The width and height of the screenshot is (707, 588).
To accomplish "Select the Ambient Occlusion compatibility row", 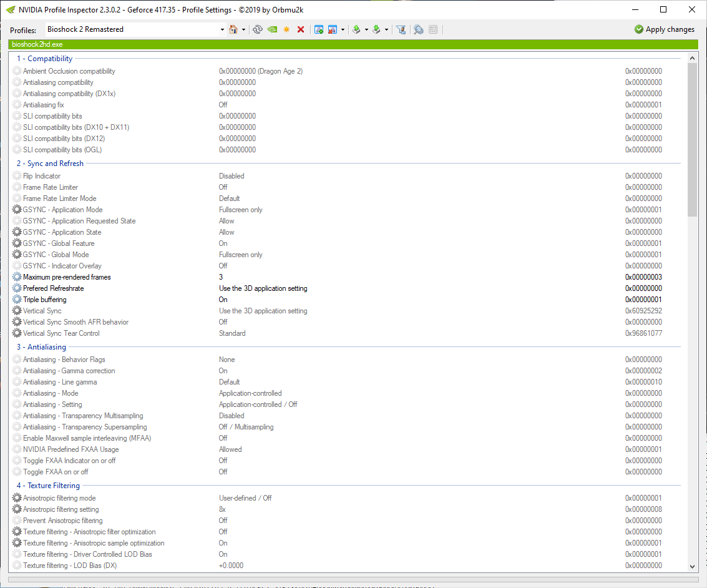I will 346,71.
